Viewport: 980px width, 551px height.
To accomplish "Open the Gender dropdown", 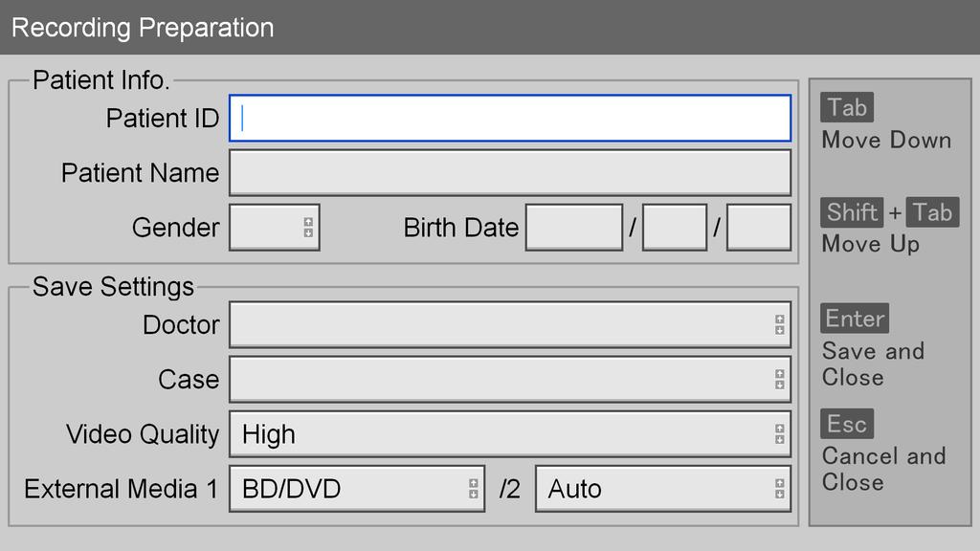I will (275, 228).
